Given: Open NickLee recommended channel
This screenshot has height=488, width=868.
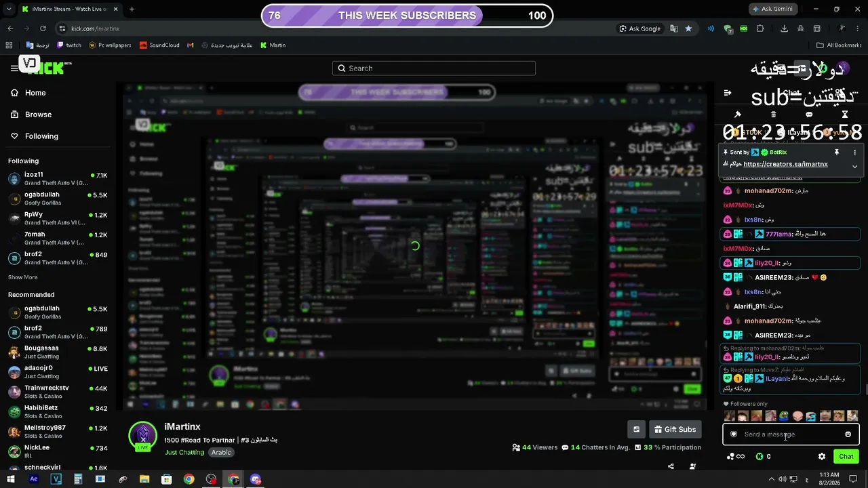Looking at the screenshot, I should (x=58, y=451).
